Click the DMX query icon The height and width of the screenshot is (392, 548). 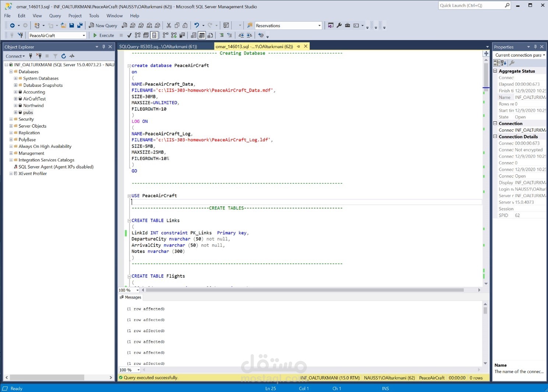coord(141,25)
